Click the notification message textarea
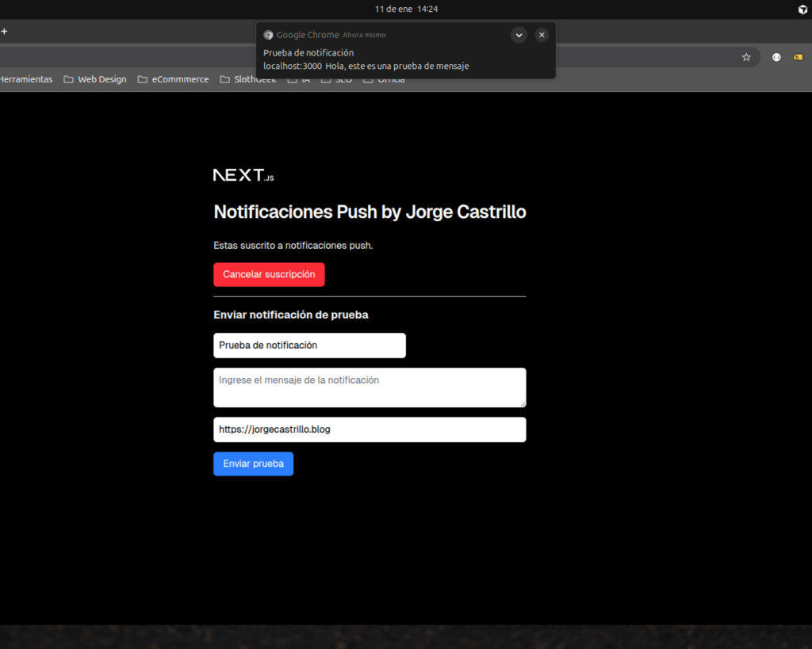 [370, 387]
